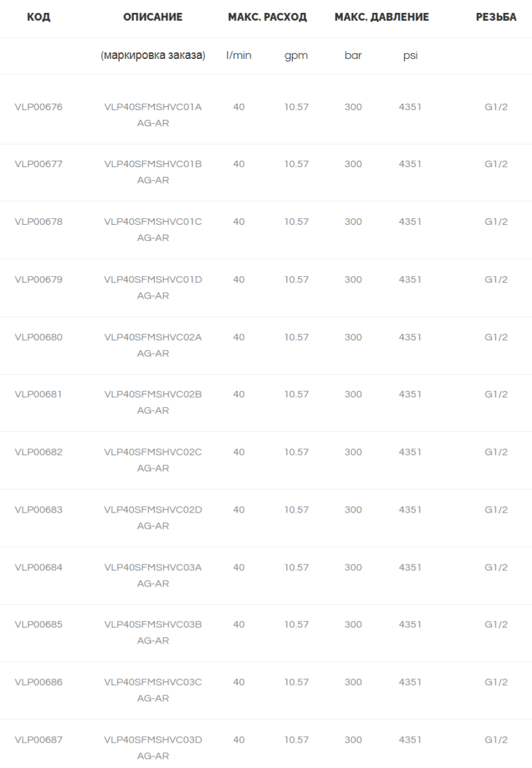
Task: Click description VLP40SFMSHVC02D AG-AR
Action: (x=153, y=518)
